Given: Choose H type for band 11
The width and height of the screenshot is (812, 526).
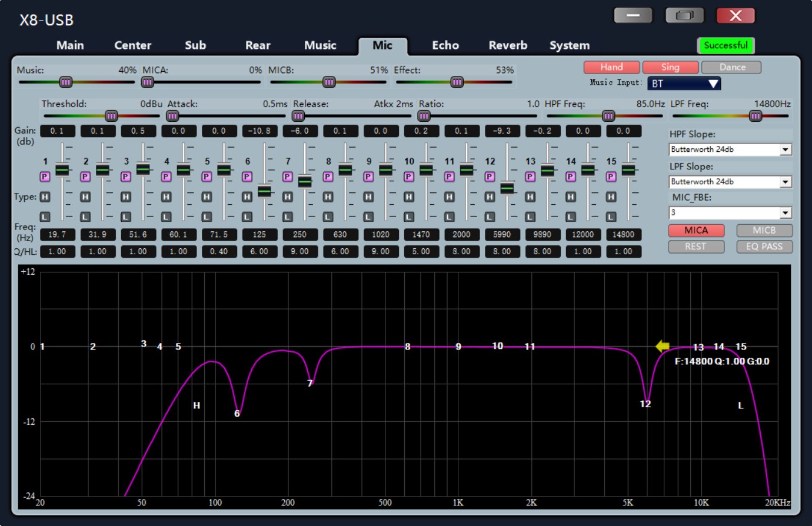Looking at the screenshot, I should pos(450,197).
